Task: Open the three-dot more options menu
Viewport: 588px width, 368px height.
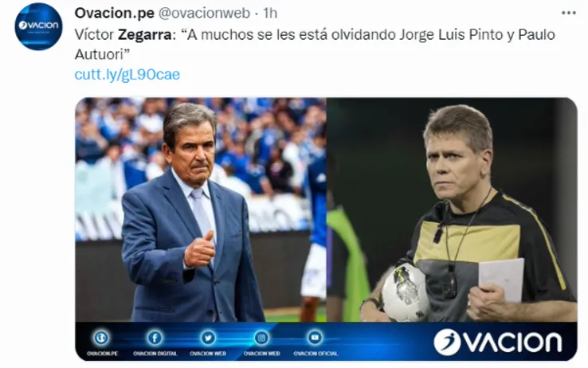Action: click(569, 13)
